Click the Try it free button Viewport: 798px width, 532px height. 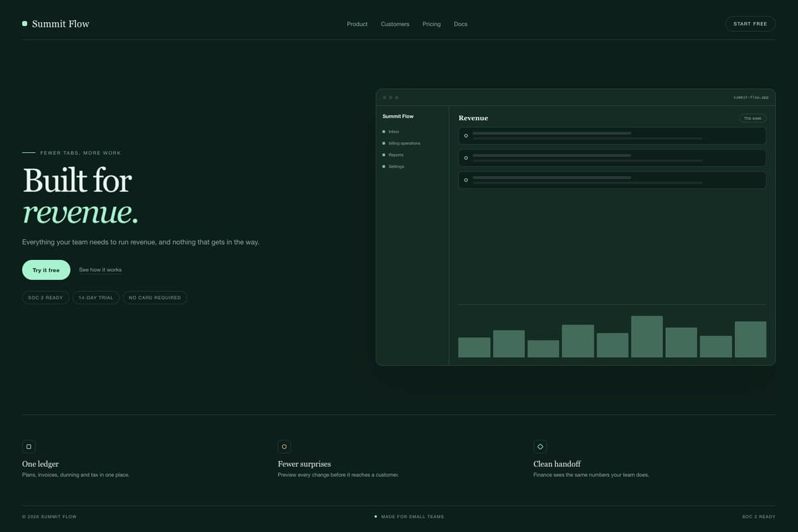point(46,270)
